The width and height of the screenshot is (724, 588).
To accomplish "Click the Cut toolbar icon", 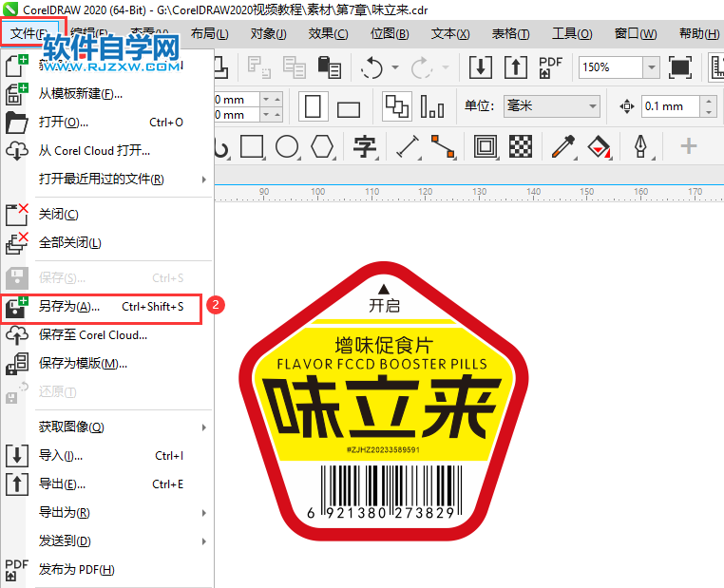I will coord(259,67).
